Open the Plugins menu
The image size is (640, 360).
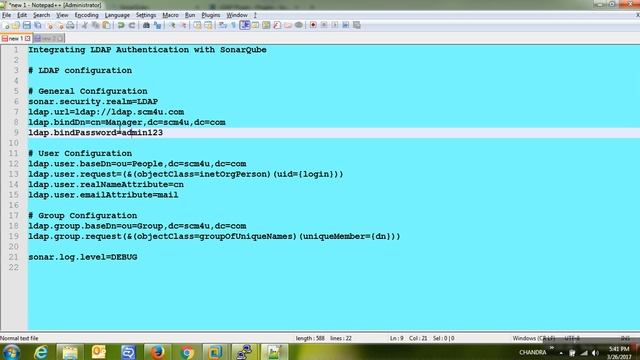coord(211,15)
